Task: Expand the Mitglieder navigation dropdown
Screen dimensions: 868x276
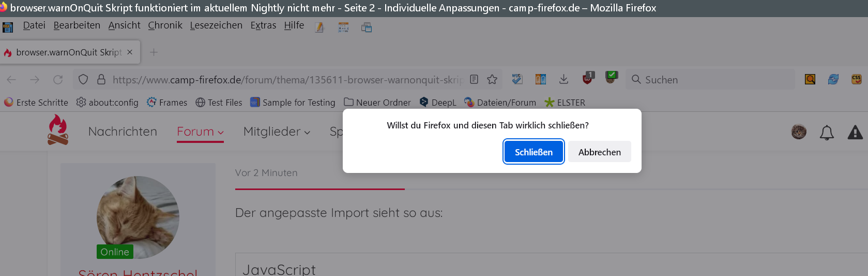Action: click(x=277, y=132)
